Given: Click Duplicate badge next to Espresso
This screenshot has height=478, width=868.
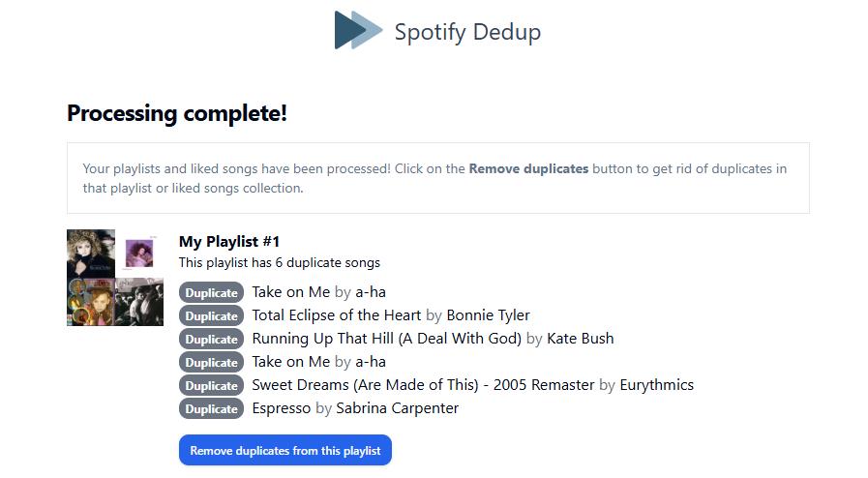Looking at the screenshot, I should tap(211, 408).
